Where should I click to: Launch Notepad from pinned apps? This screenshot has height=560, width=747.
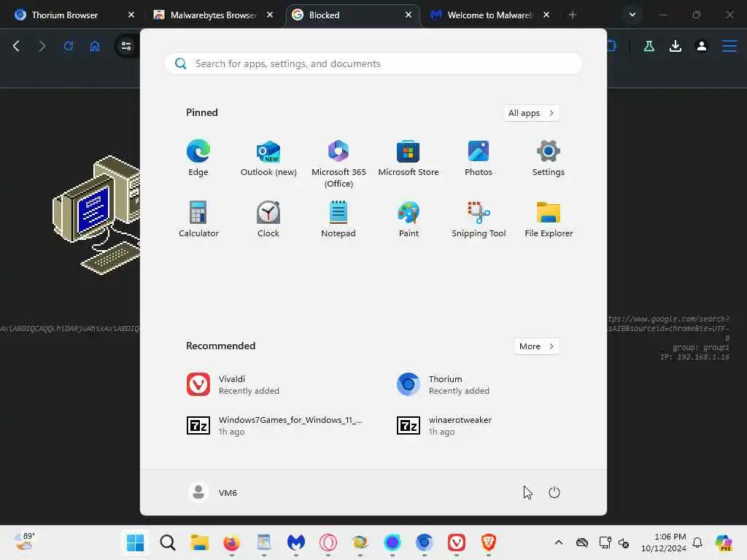click(x=338, y=219)
